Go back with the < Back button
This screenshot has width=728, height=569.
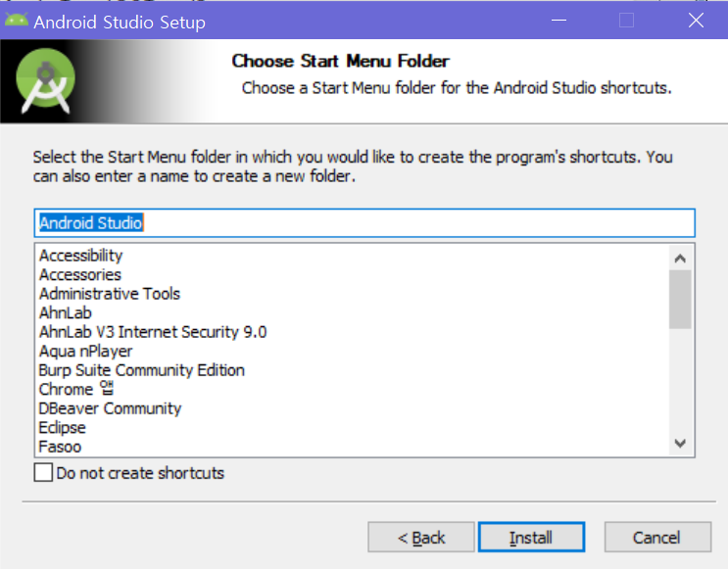[421, 538]
